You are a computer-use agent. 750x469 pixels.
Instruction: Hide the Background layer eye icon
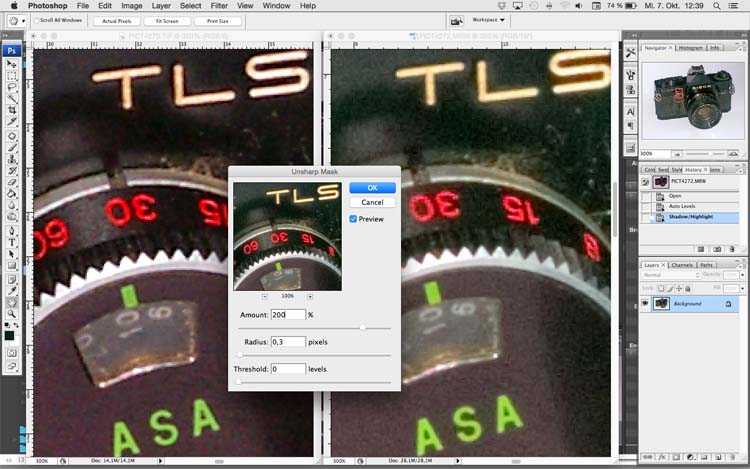645,304
